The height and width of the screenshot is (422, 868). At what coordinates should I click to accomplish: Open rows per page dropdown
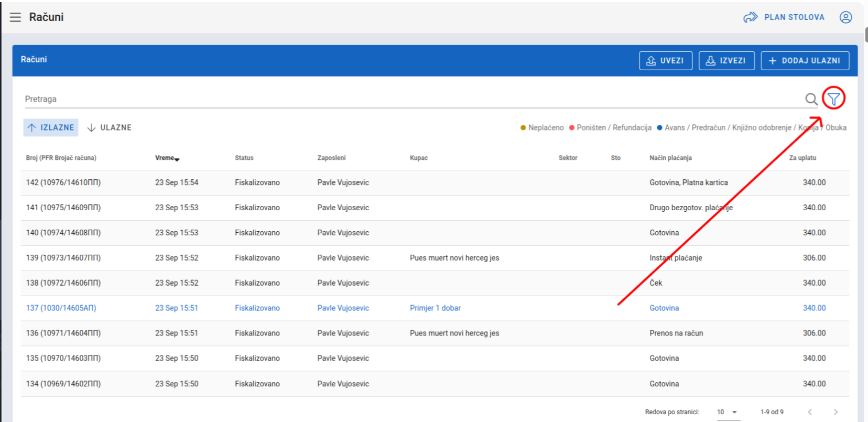[x=728, y=412]
